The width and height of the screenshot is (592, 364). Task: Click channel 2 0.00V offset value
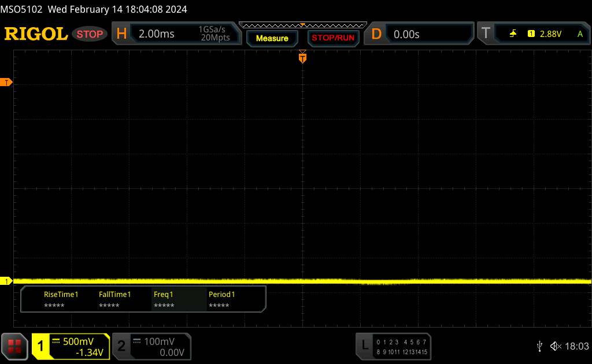click(x=172, y=352)
